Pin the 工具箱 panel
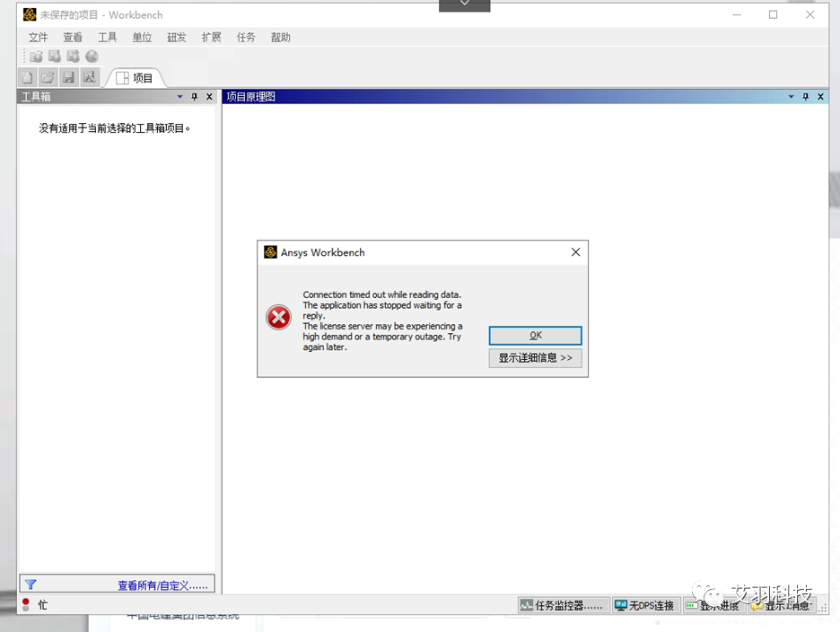This screenshot has height=632, width=840. pos(195,97)
